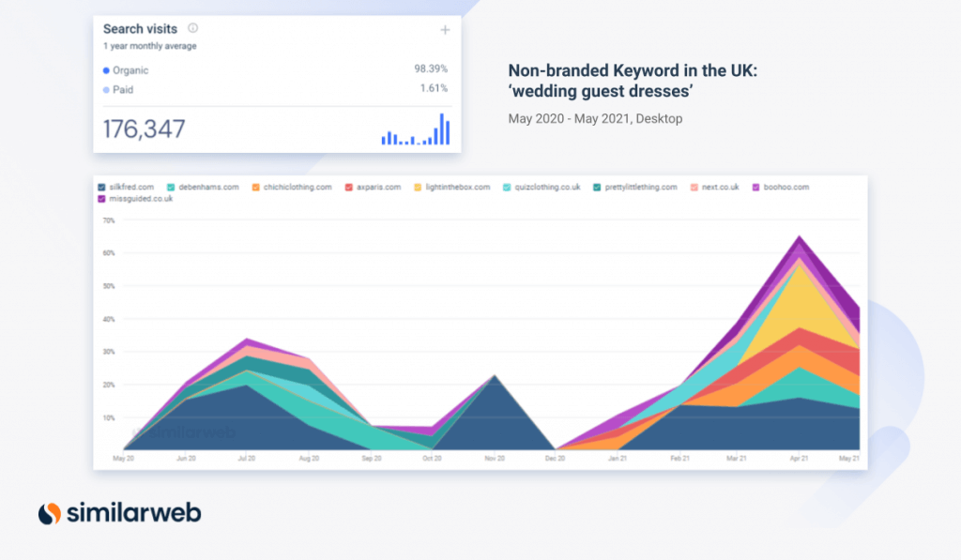Image resolution: width=961 pixels, height=560 pixels.
Task: Click the info icon beside Search visits
Action: point(193,27)
